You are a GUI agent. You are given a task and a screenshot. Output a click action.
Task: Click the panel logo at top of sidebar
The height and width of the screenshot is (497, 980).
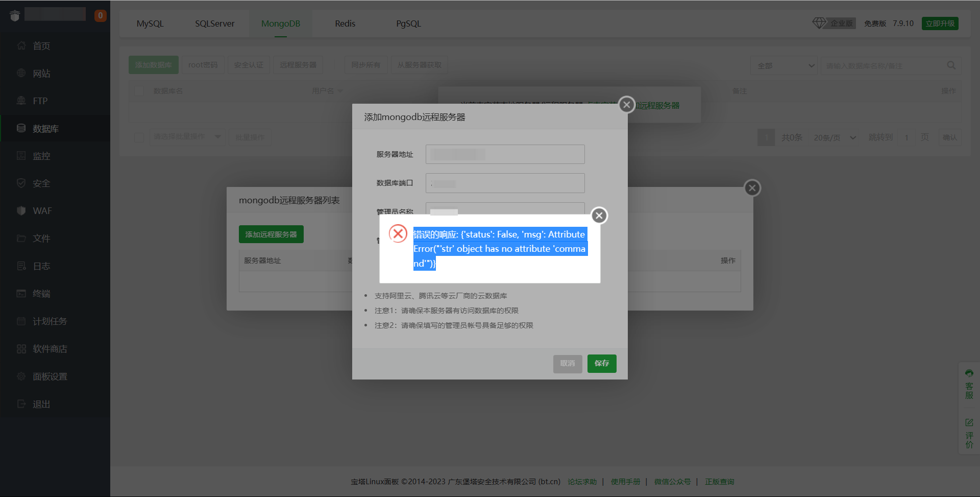click(15, 16)
